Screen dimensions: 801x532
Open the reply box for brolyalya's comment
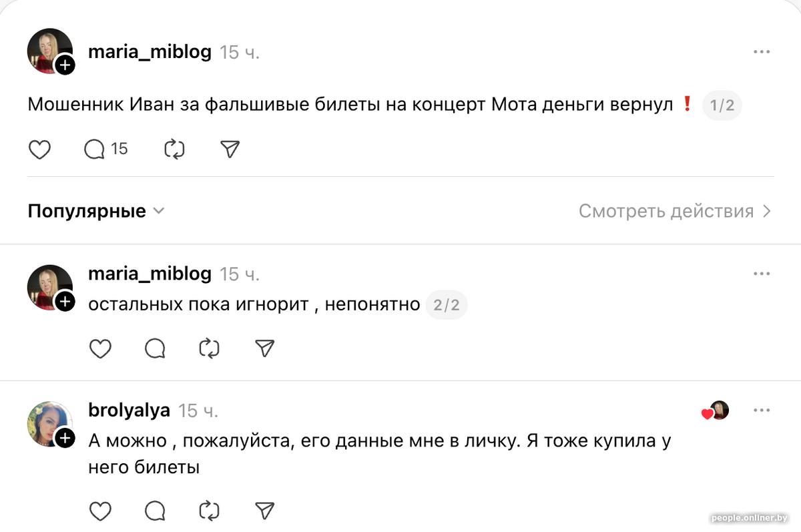pos(155,511)
